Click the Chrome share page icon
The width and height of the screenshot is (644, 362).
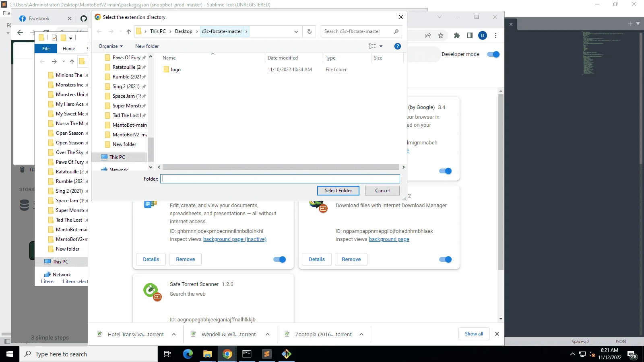pos(428,35)
